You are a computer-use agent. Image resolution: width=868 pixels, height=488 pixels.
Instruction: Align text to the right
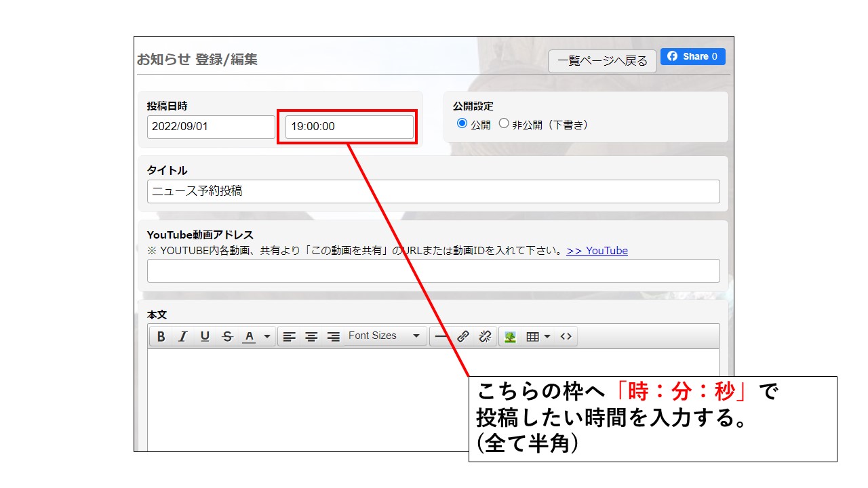(x=333, y=337)
